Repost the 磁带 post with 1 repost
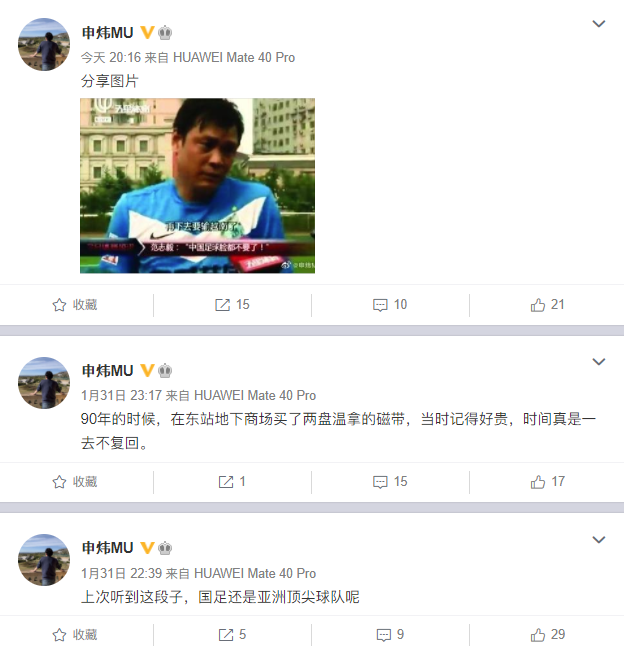This screenshot has width=624, height=646. tap(232, 482)
